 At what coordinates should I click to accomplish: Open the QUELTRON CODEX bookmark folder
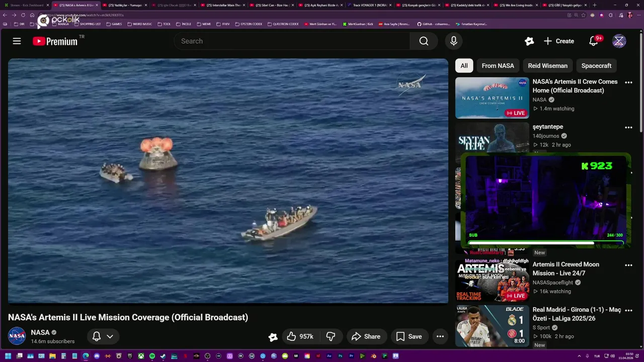coord(283,24)
